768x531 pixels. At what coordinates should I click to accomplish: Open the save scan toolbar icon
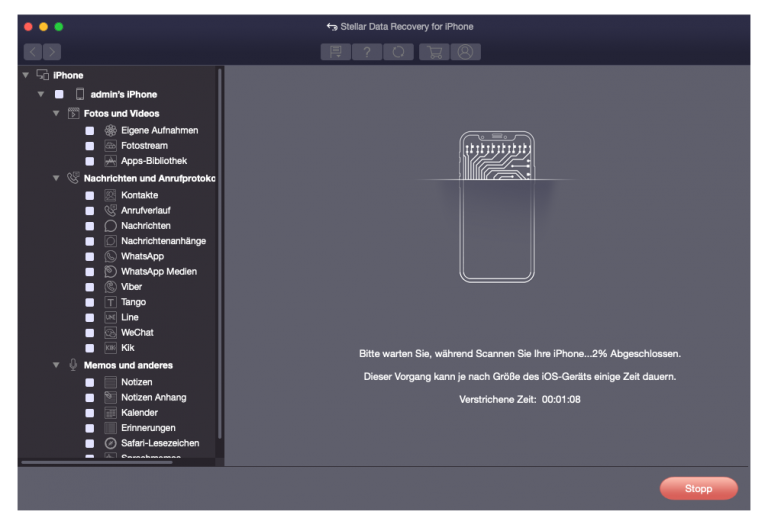(336, 51)
